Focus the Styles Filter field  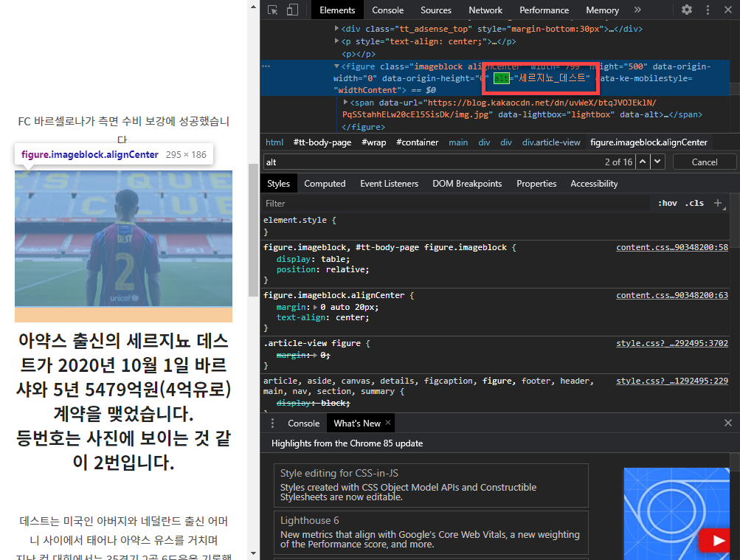(455, 204)
